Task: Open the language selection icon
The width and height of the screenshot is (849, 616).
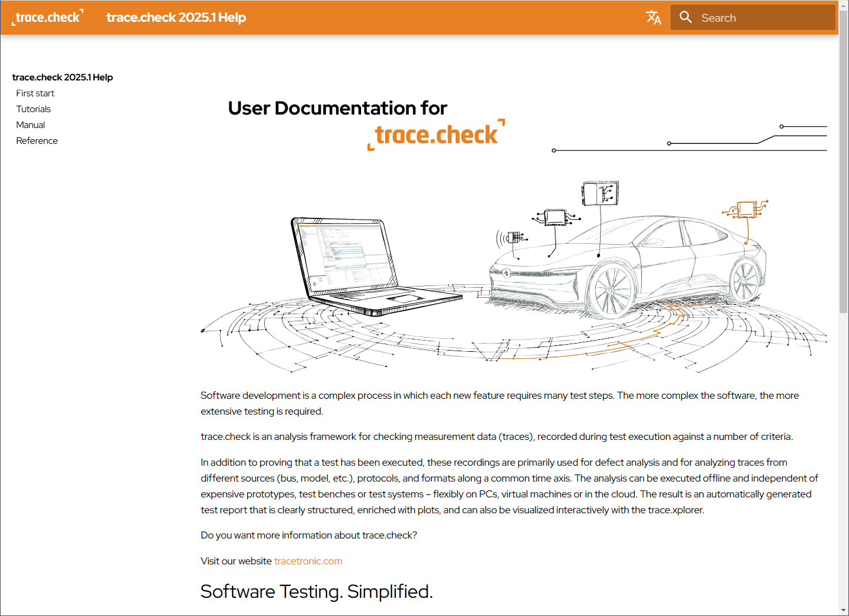Action: point(653,18)
